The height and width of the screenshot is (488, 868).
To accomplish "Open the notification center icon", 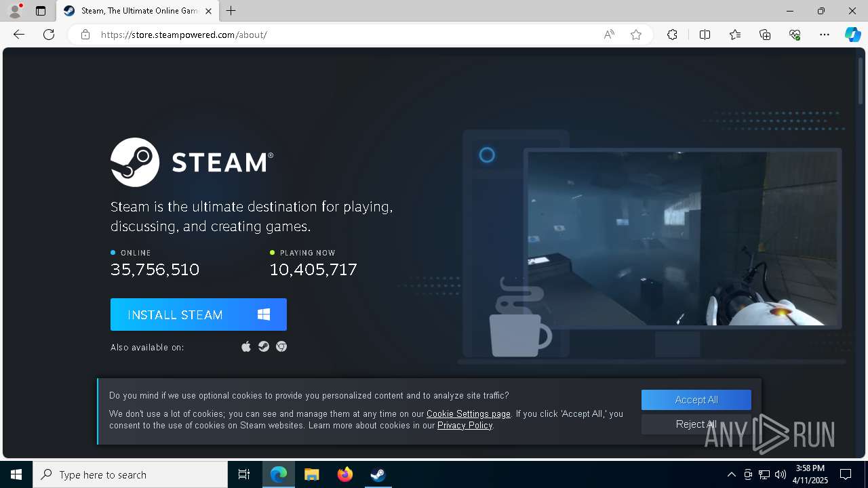I will (846, 474).
